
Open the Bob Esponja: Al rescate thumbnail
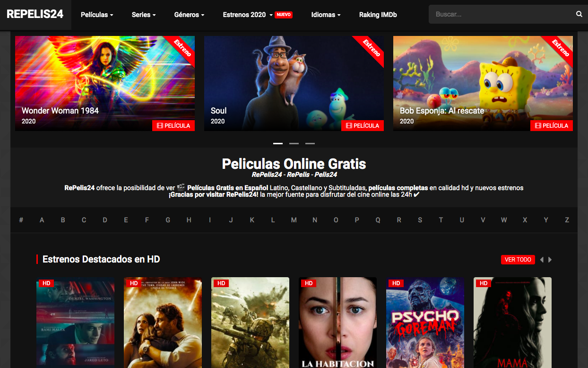(483, 83)
